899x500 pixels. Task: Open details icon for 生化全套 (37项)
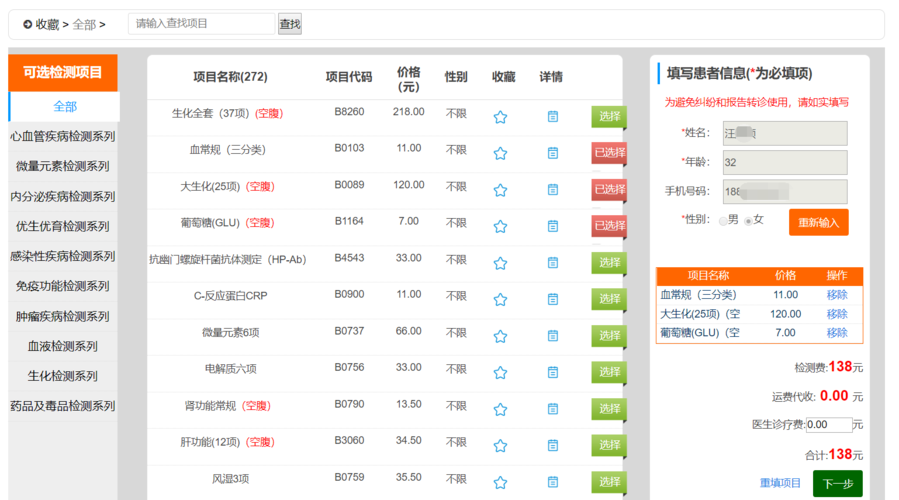[x=553, y=116]
